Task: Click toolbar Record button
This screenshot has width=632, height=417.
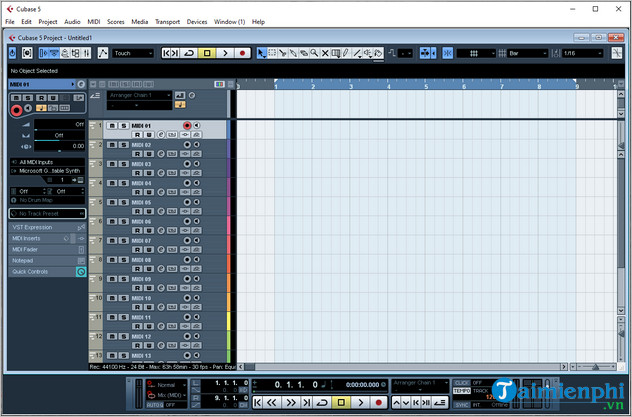Action: click(x=243, y=53)
